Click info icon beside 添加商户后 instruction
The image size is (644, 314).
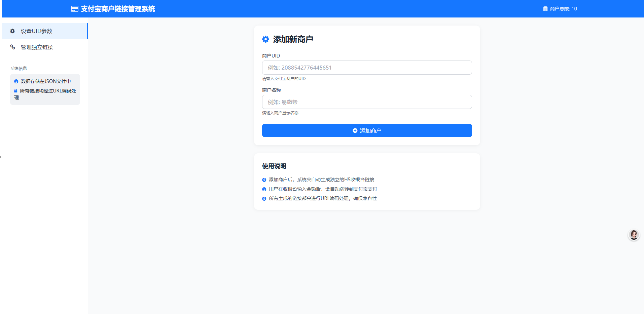pos(264,180)
